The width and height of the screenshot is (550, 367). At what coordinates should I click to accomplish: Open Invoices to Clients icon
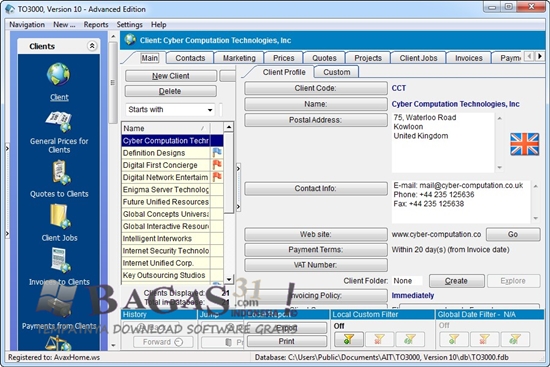pos(60,260)
